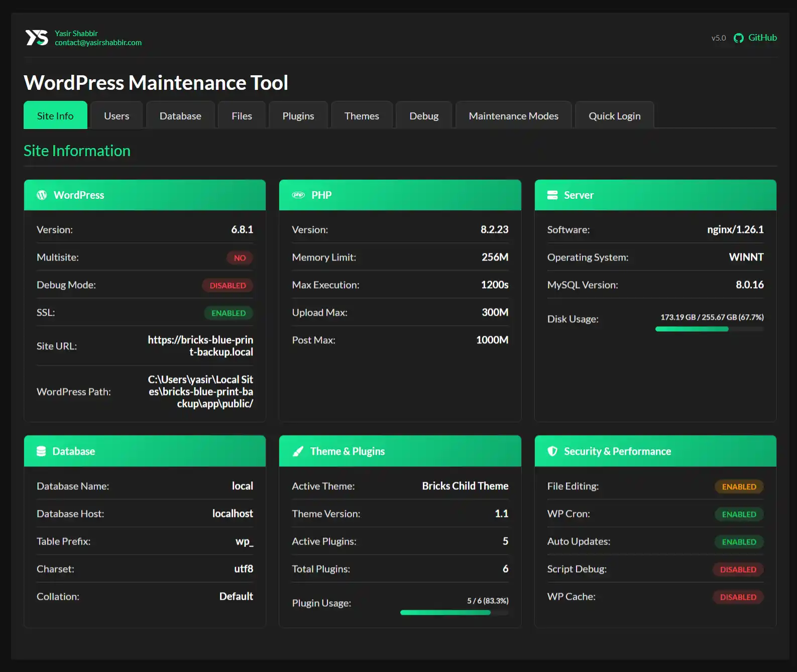This screenshot has width=797, height=672.
Task: Go to the Files tab
Action: (x=242, y=115)
